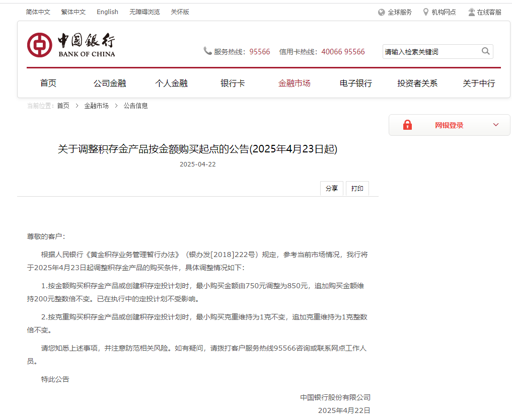The height and width of the screenshot is (420, 512).
Task: Open the 电子银行 navigation menu
Action: coord(355,83)
